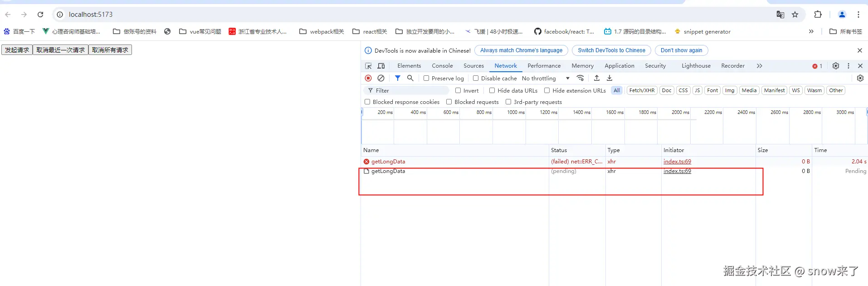Toggle the network filter funnel icon
The image size is (868, 286).
pos(398,78)
